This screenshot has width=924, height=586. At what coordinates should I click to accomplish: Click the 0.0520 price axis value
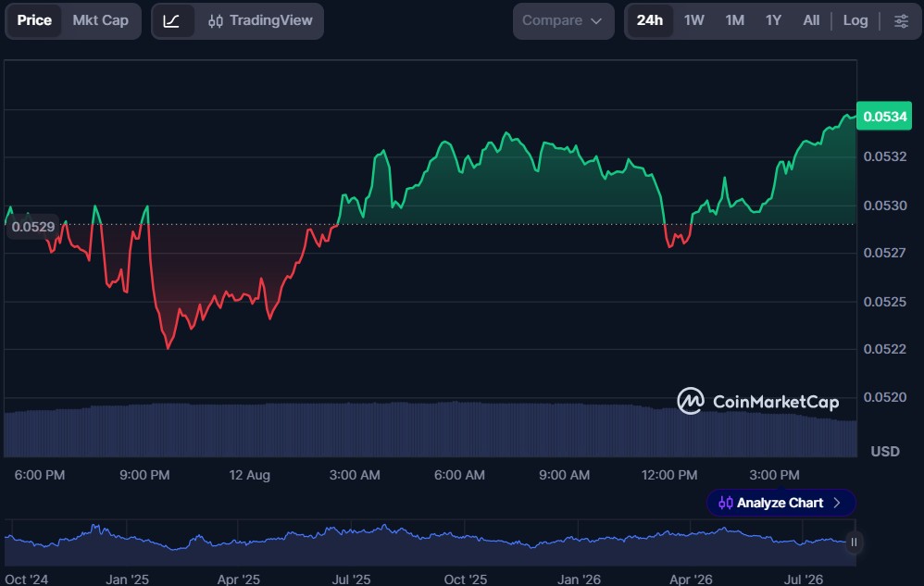tap(884, 397)
